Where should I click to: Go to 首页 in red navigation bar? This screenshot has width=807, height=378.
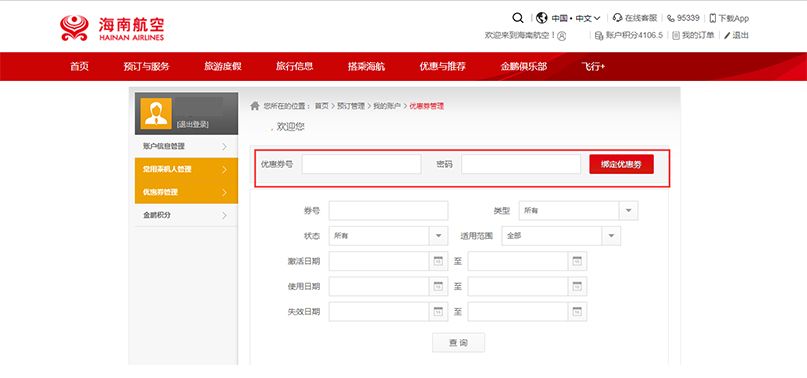[79, 66]
